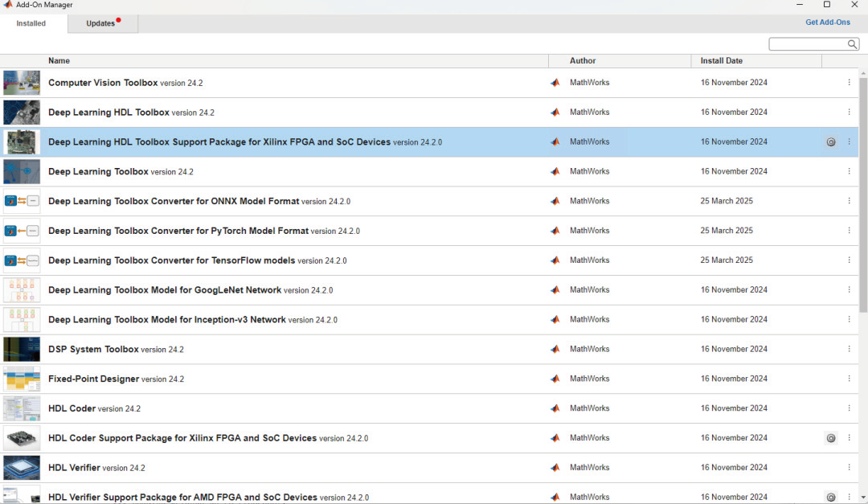Viewport: 868px width, 504px height.
Task: Click DSP System Toolbox thumbnail
Action: click(22, 350)
